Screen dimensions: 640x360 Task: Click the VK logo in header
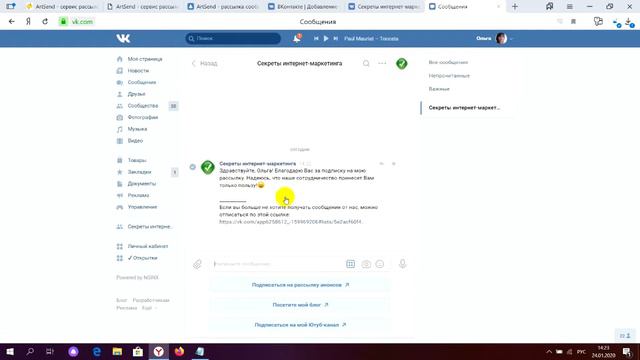(123, 38)
